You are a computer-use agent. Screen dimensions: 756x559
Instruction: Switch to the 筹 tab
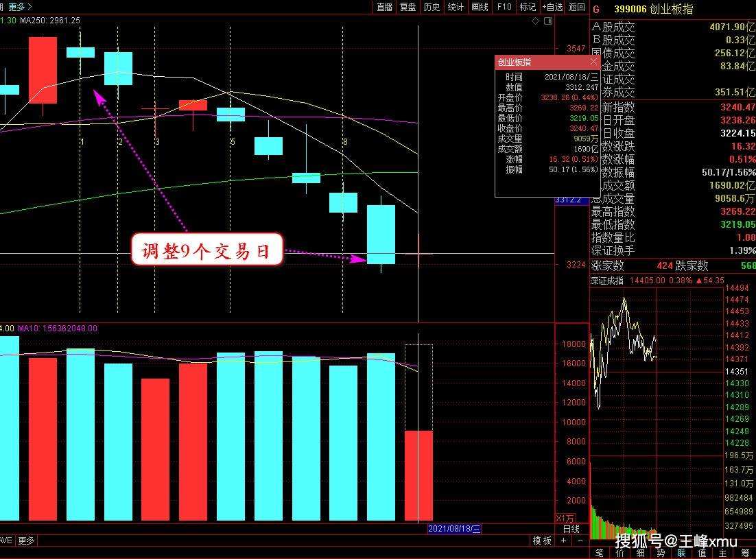click(746, 554)
